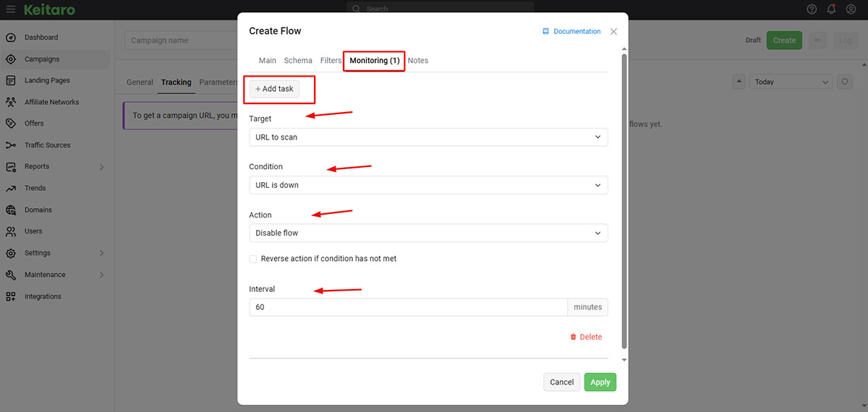Open the user profile icon

[x=851, y=9]
